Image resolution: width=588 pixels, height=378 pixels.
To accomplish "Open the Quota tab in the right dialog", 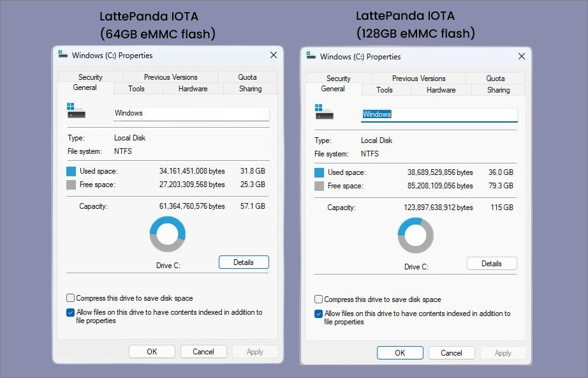I will (496, 78).
